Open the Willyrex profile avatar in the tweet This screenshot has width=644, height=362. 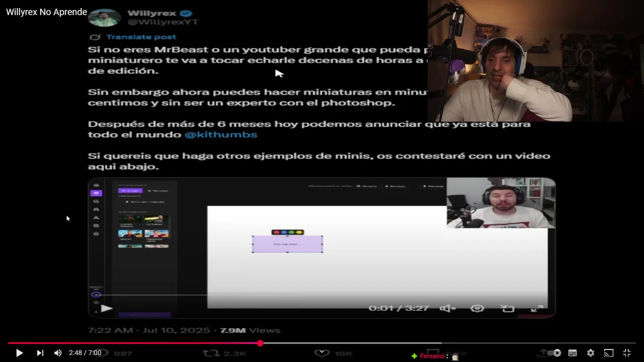click(104, 17)
